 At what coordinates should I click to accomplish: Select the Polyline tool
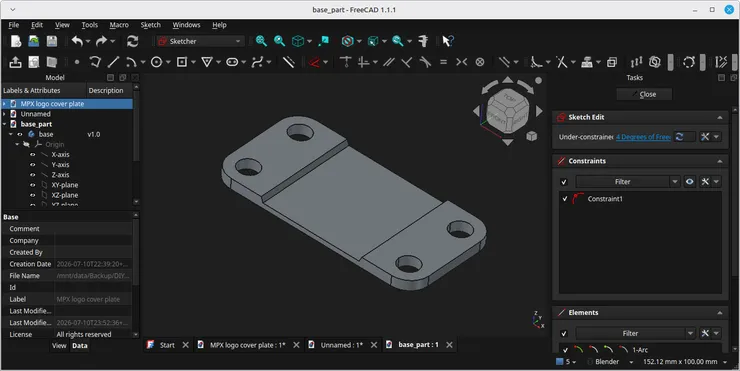point(95,62)
